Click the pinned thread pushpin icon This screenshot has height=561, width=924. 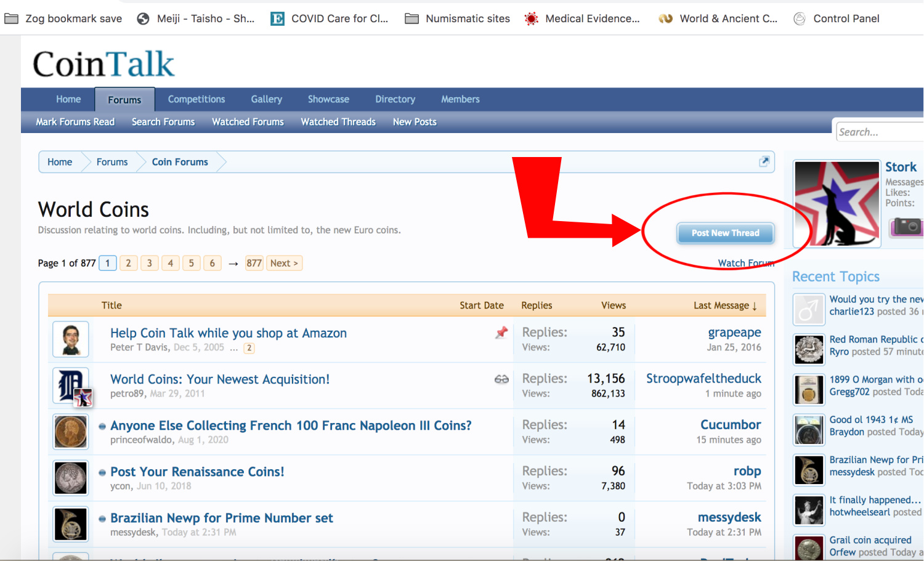click(501, 333)
